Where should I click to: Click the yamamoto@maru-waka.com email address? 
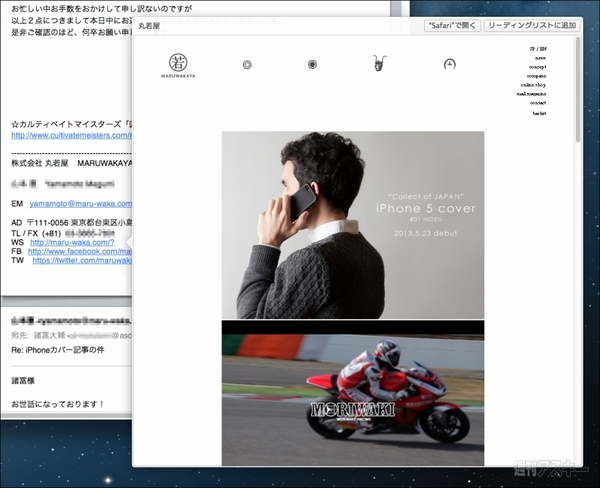pyautogui.click(x=81, y=204)
